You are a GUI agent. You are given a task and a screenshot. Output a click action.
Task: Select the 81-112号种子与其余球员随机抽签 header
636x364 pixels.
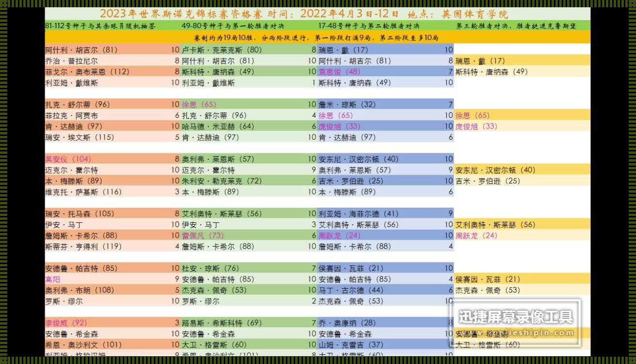point(100,26)
